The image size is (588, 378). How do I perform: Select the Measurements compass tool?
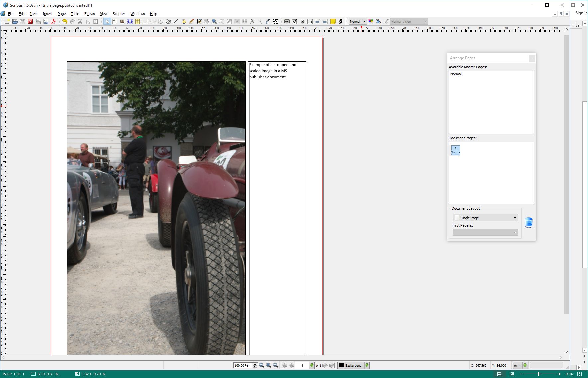(252, 21)
